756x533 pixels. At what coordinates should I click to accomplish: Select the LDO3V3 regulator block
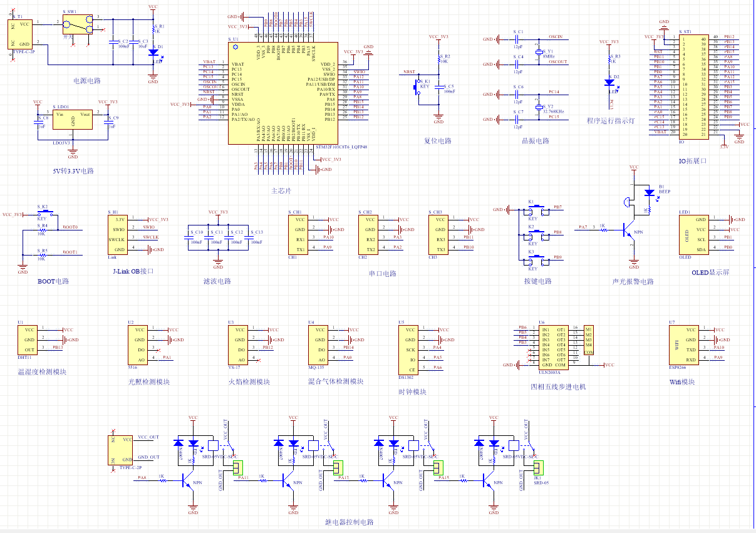click(73, 119)
